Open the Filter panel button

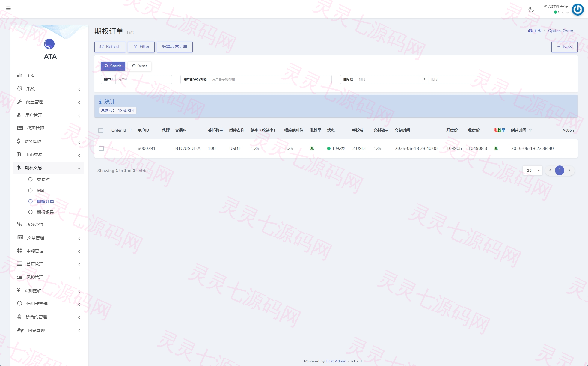pyautogui.click(x=141, y=47)
